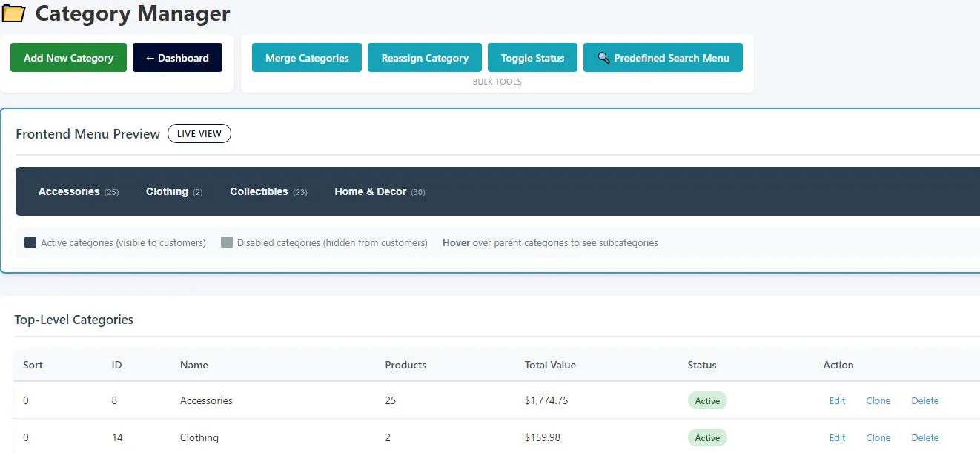
Task: Click the Action column header
Action: coord(838,365)
